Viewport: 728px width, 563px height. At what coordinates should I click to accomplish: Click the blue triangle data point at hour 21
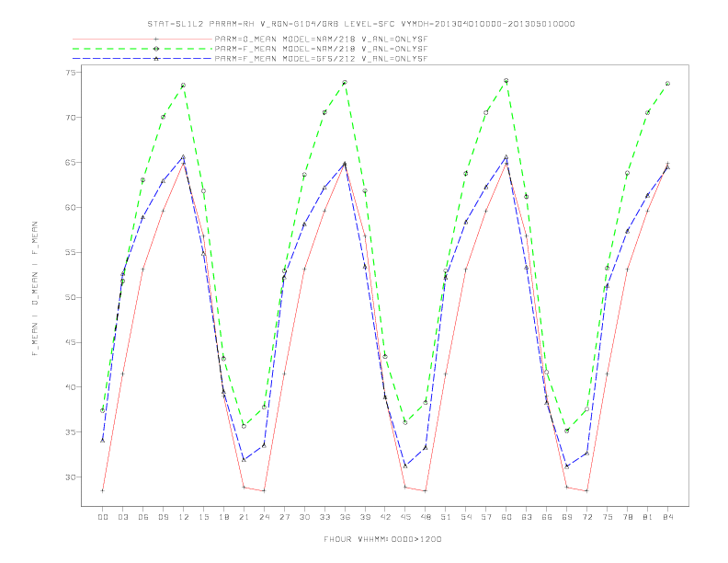(244, 459)
